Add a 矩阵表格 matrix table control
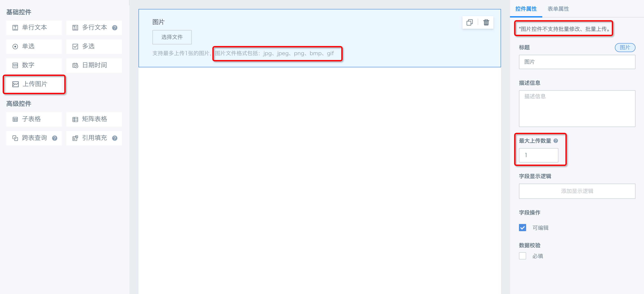Screen dimensions: 644x294 point(94,119)
